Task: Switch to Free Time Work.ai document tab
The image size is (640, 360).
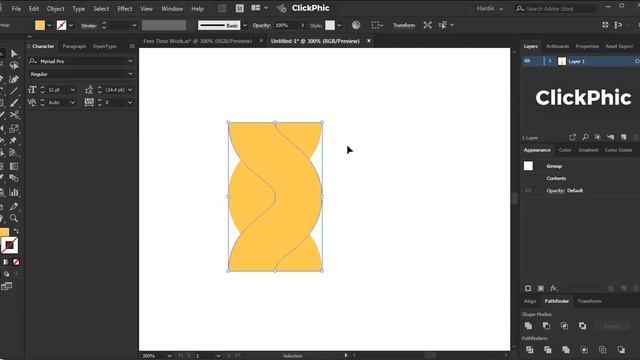Action: click(x=198, y=41)
